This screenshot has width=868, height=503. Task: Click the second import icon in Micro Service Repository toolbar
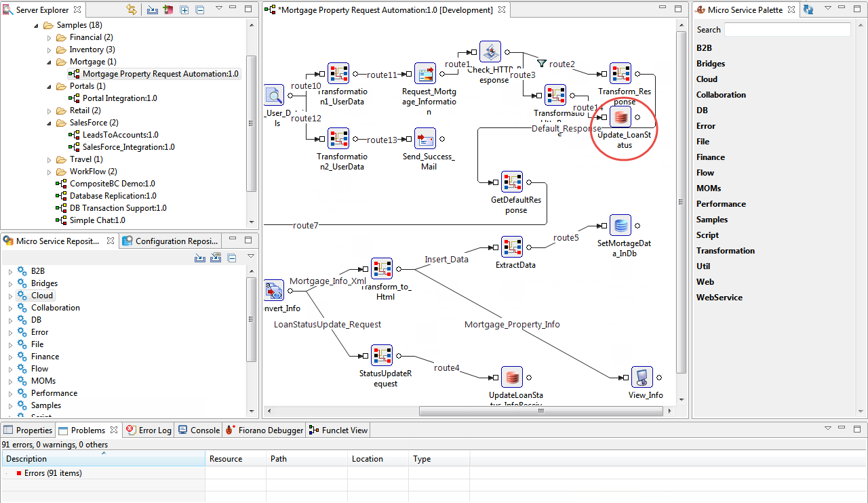[216, 258]
